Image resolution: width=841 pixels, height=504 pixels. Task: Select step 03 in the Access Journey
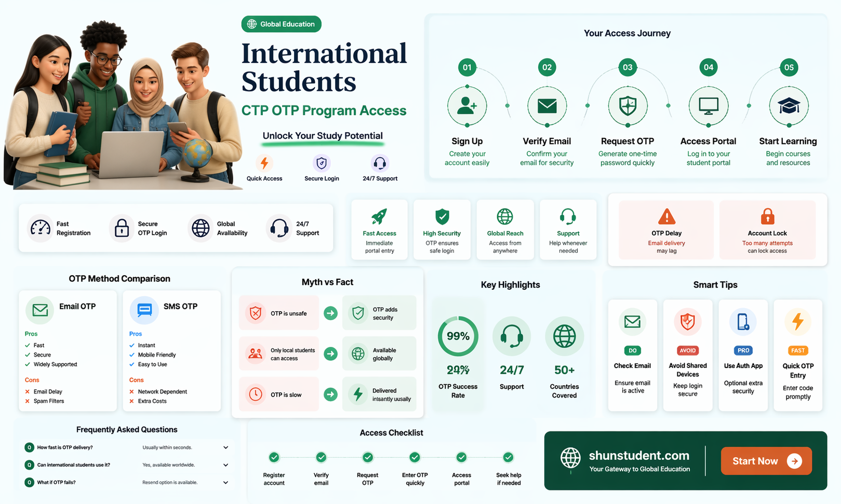[x=628, y=67]
